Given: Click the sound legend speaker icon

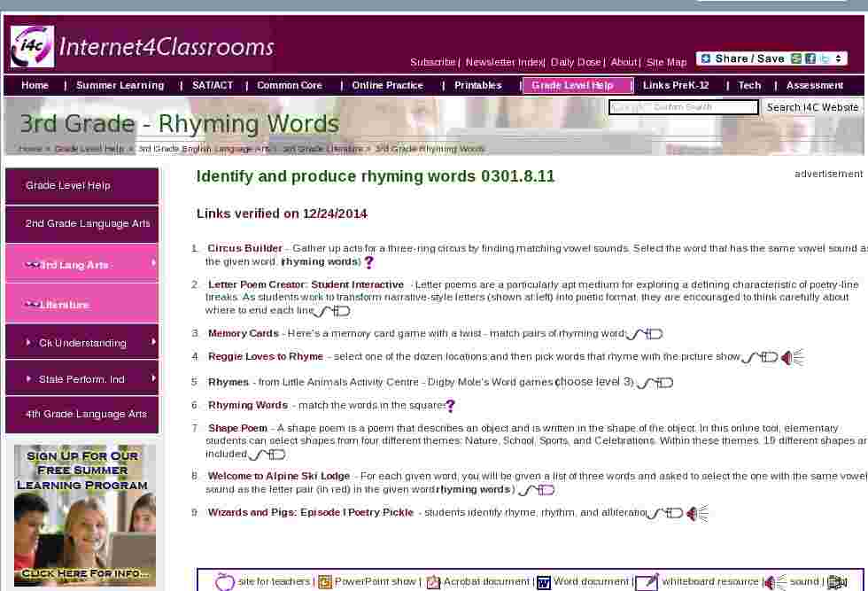Looking at the screenshot, I should (x=774, y=582).
